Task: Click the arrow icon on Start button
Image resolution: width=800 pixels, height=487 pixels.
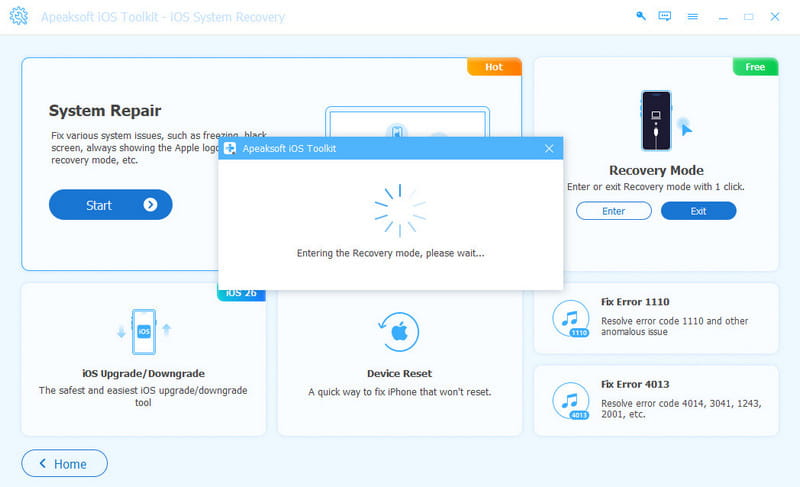Action: [150, 204]
